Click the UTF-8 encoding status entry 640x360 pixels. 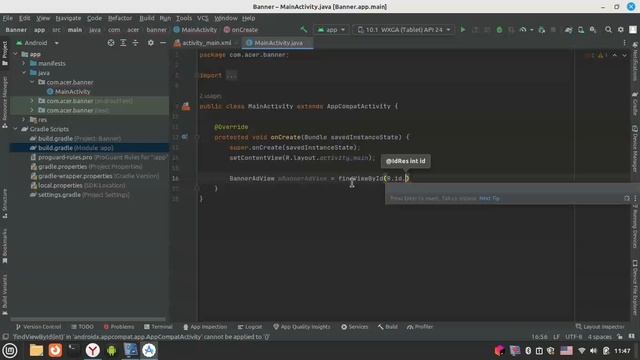tap(573, 337)
